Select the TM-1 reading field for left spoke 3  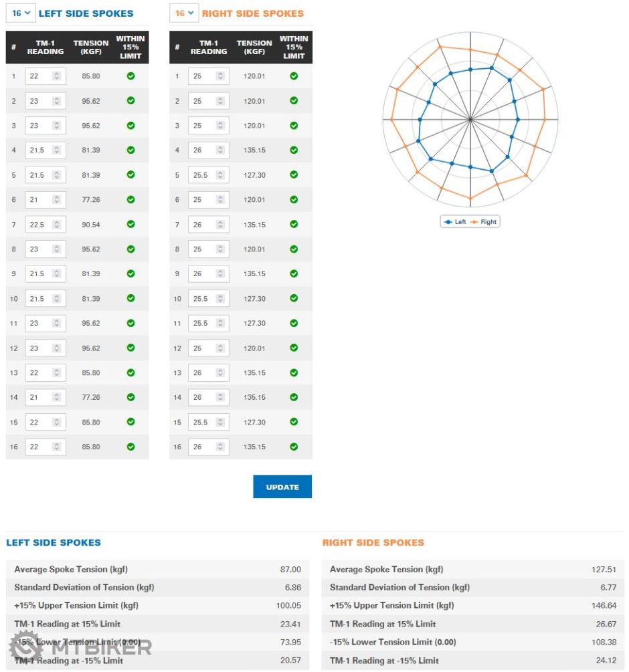click(x=39, y=126)
